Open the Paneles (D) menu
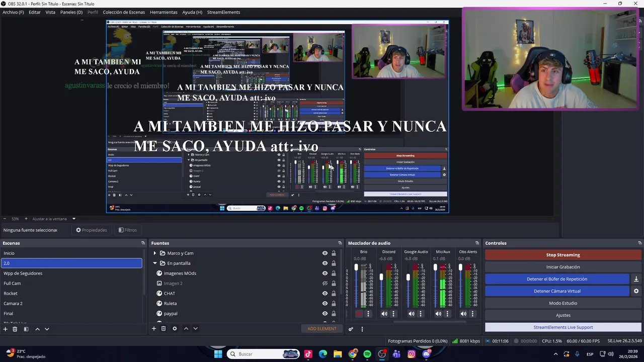 [71, 12]
